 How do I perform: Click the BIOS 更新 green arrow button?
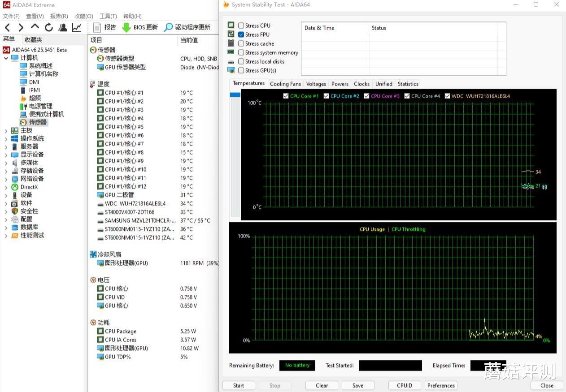pyautogui.click(x=140, y=27)
